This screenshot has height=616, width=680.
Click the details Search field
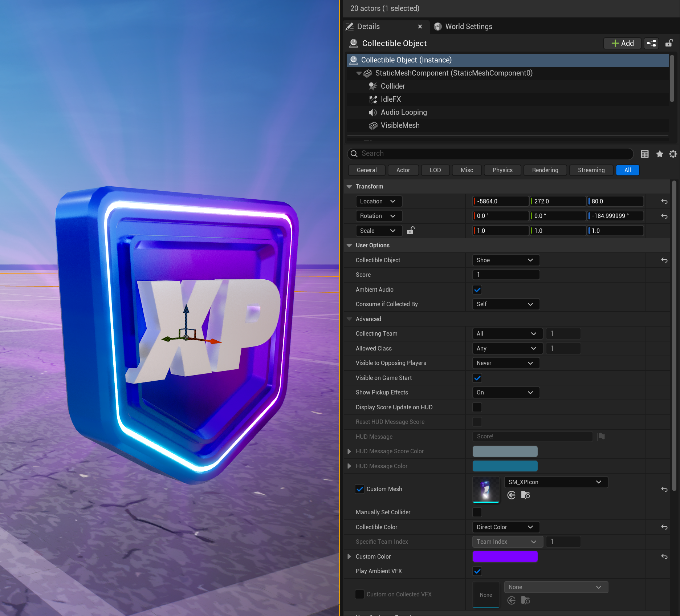point(490,154)
